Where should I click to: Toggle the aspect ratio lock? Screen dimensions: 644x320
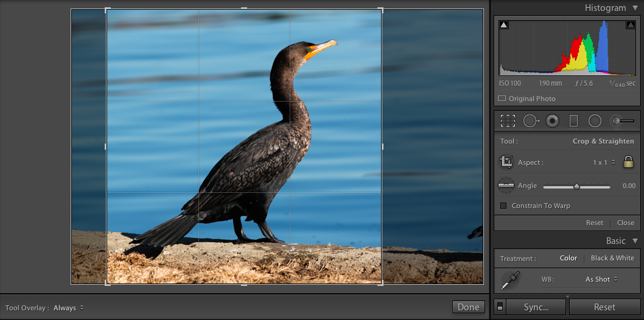(628, 162)
